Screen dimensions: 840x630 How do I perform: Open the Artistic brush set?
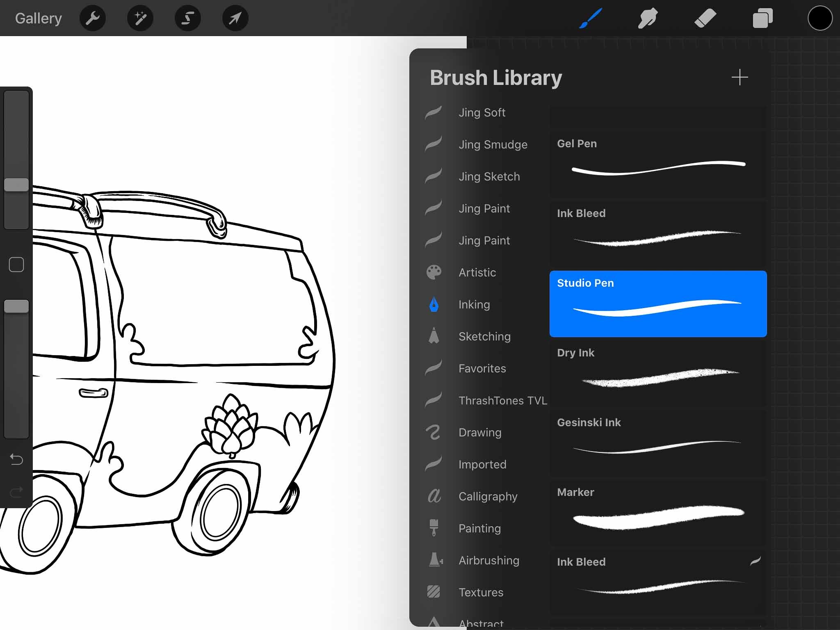point(477,272)
